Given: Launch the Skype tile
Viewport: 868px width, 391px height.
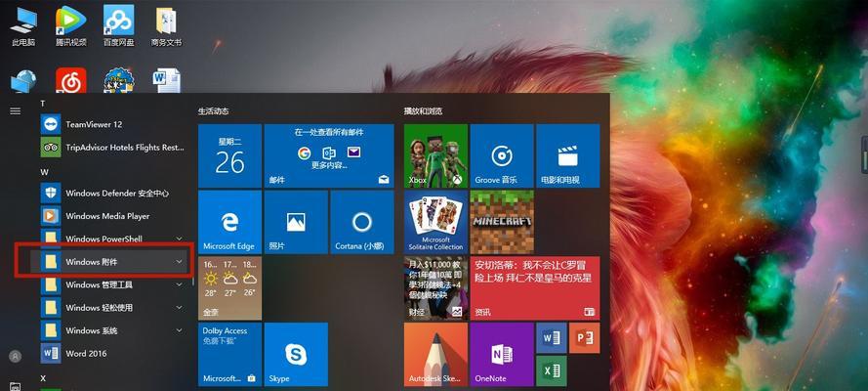Looking at the screenshot, I should 296,355.
